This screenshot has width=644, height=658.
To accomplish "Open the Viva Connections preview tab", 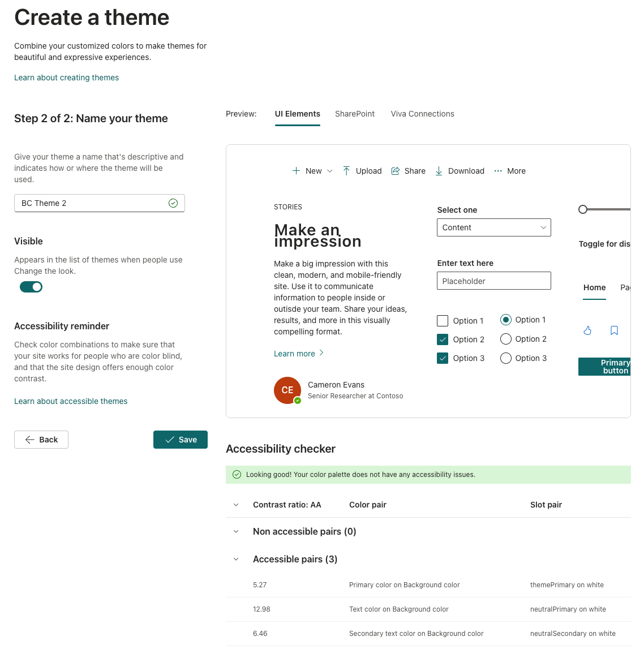I will (x=422, y=114).
